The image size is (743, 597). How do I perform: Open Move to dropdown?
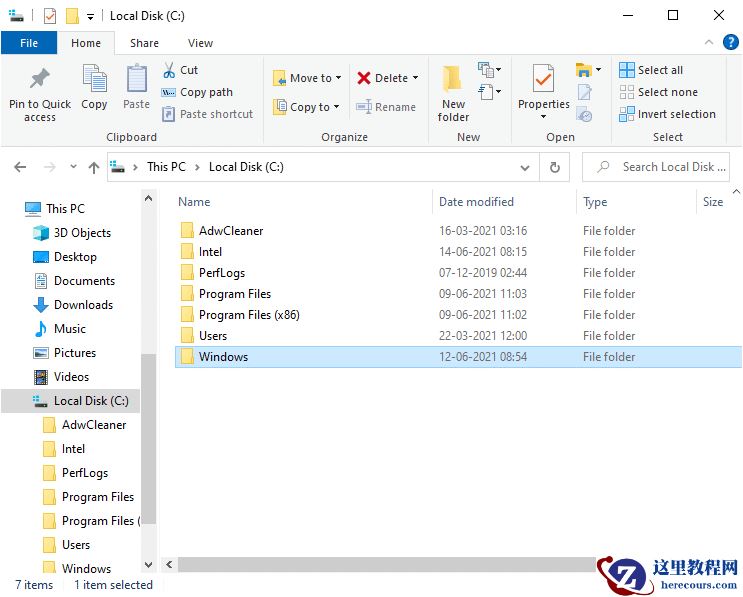click(x=307, y=78)
